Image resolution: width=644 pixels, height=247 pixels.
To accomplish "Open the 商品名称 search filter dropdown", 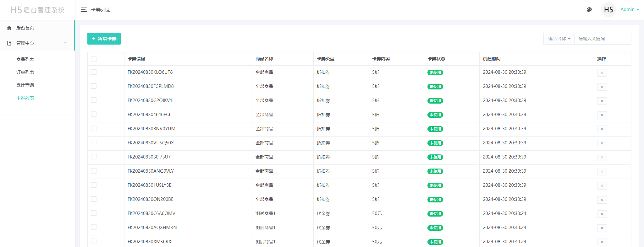I will pos(559,39).
